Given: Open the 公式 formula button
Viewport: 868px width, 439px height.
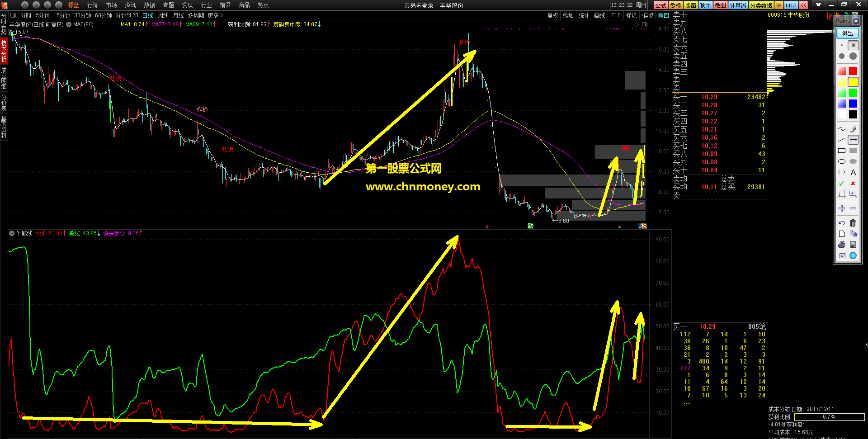Looking at the screenshot, I should coord(660,5).
